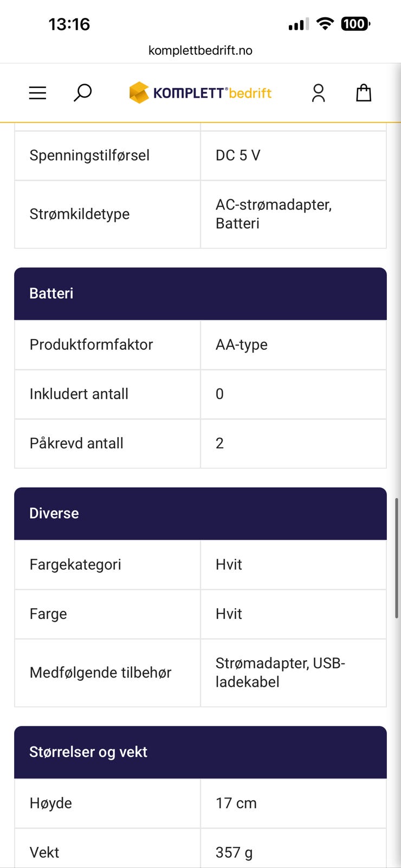
Task: Click the AA-type battery value
Action: (x=242, y=344)
